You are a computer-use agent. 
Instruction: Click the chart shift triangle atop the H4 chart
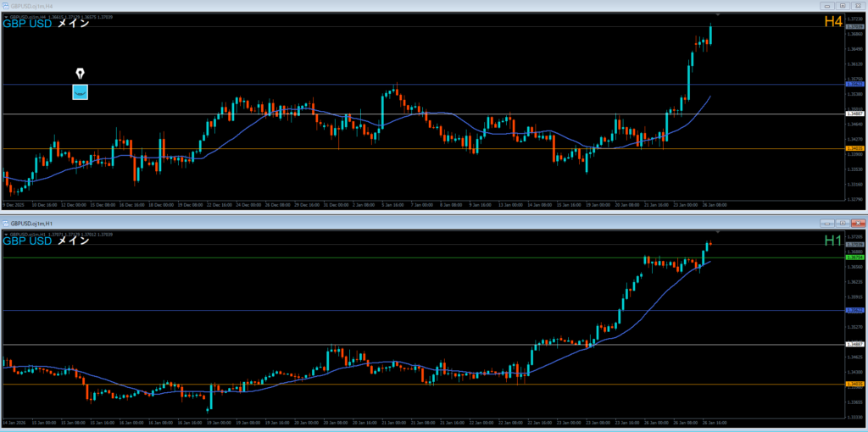(x=717, y=14)
